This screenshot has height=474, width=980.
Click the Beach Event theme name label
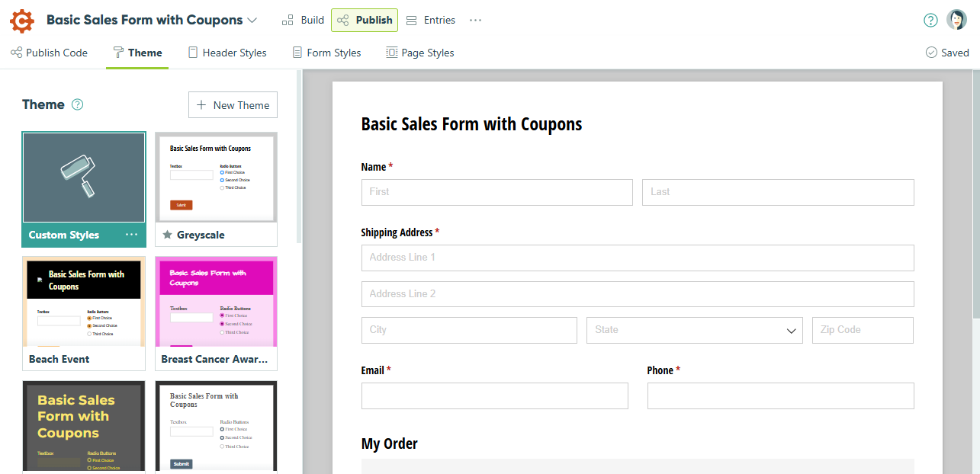(x=59, y=359)
